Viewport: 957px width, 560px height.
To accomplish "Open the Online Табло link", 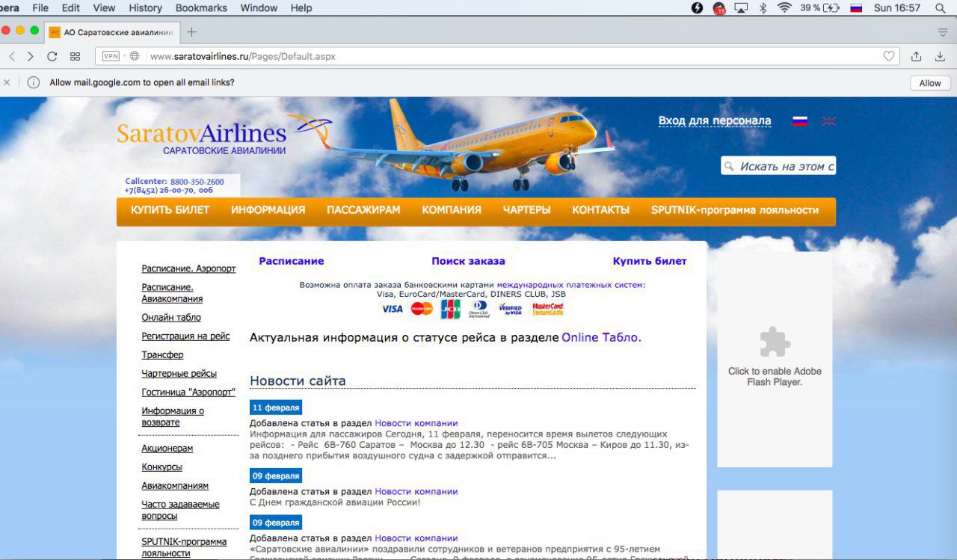I will [600, 337].
